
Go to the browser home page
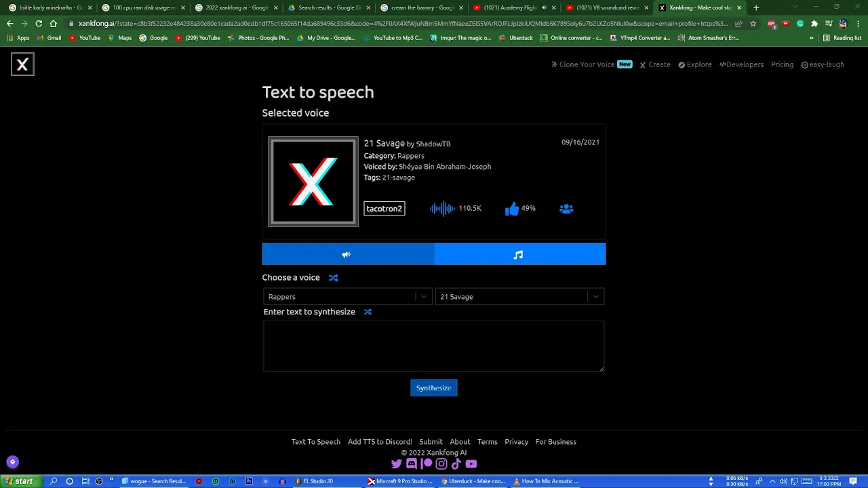(x=54, y=23)
